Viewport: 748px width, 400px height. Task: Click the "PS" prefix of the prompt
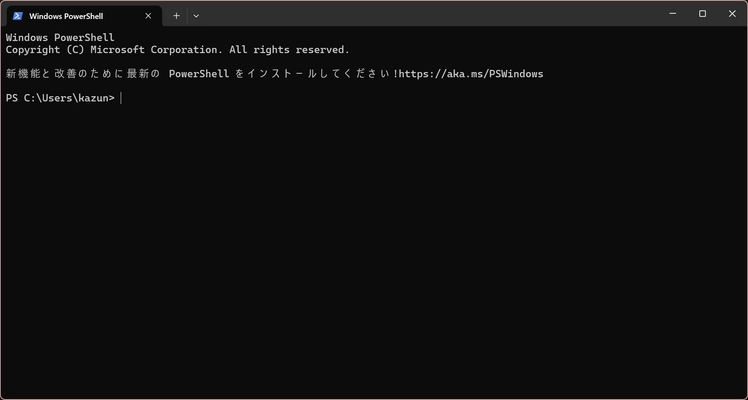12,98
